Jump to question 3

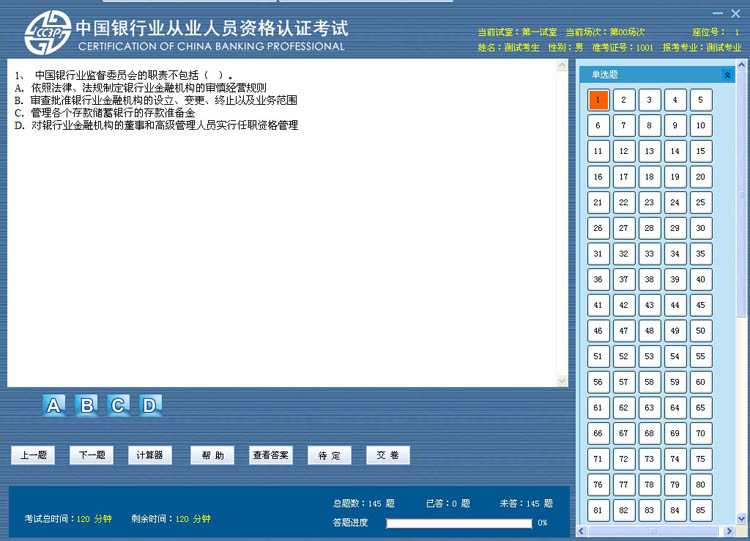pyautogui.click(x=649, y=100)
